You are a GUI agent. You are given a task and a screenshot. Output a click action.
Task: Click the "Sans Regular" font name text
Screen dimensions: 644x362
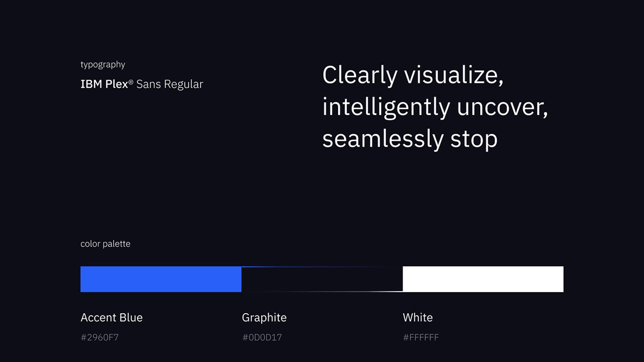click(169, 84)
